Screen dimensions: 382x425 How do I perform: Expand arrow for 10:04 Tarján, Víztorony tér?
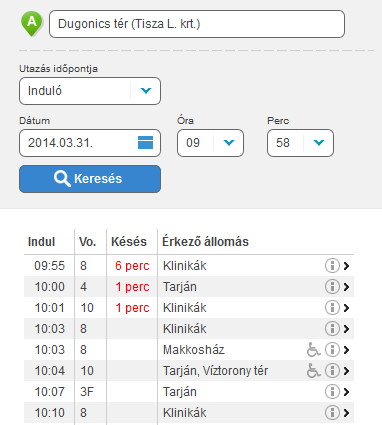click(x=346, y=371)
